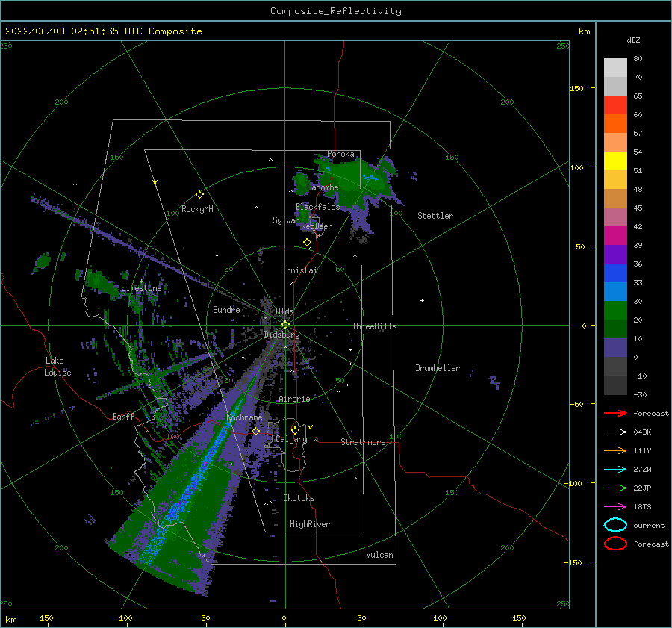Select the bright green 20–30 dBZ swatch
Viewport: 672px width, 628px height.
[x=615, y=311]
